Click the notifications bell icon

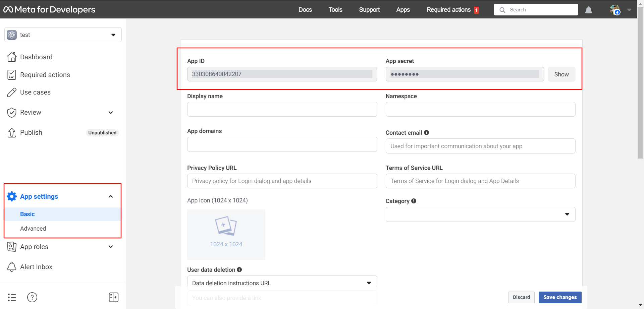click(588, 10)
